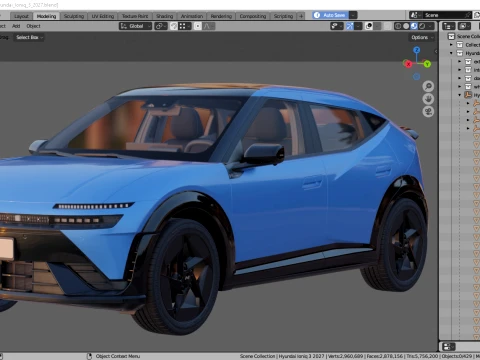This screenshot has height=360, width=480.
Task: Switch to the Sculpting workspace tab
Action: tap(74, 16)
